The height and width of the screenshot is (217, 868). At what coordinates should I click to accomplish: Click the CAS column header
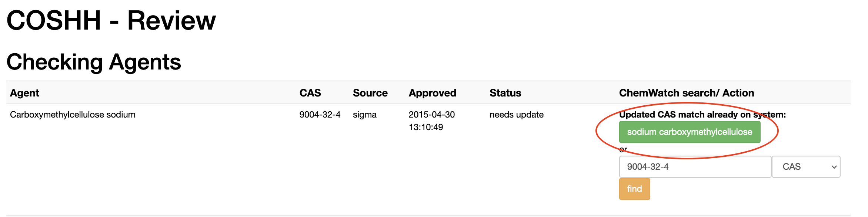coord(310,93)
